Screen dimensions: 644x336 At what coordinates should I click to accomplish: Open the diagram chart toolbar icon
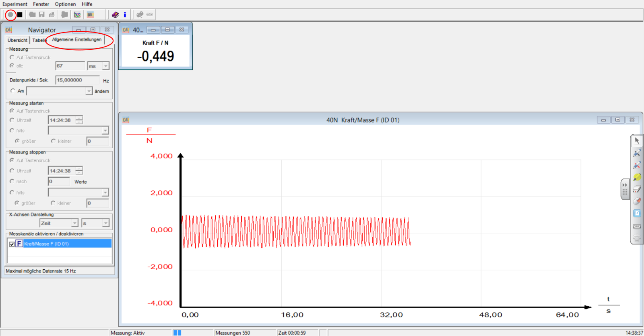[x=77, y=15]
